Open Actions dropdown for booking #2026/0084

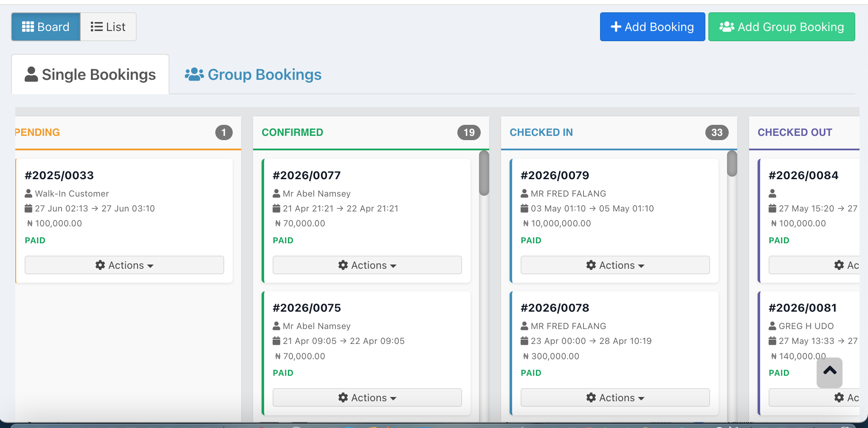pyautogui.click(x=814, y=265)
